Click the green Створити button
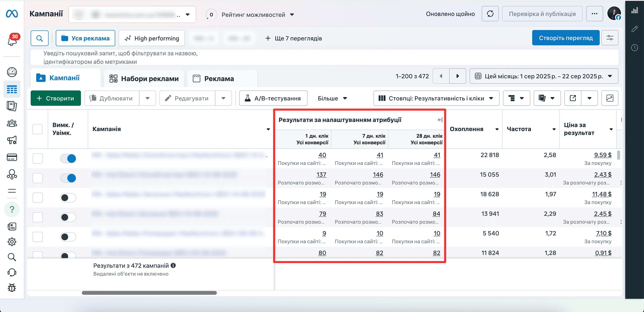Viewport: 644px width, 312px height. point(56,98)
